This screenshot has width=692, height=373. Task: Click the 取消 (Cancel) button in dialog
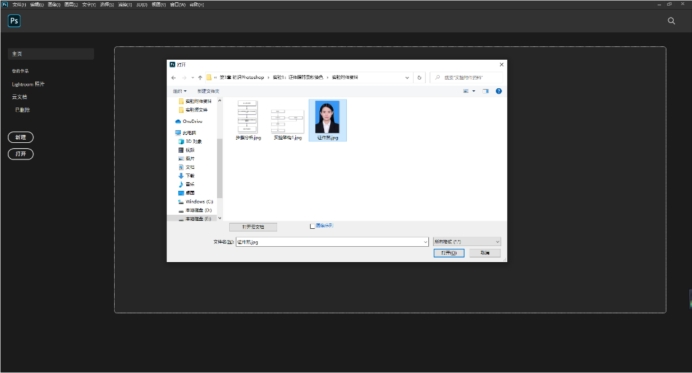pos(485,253)
